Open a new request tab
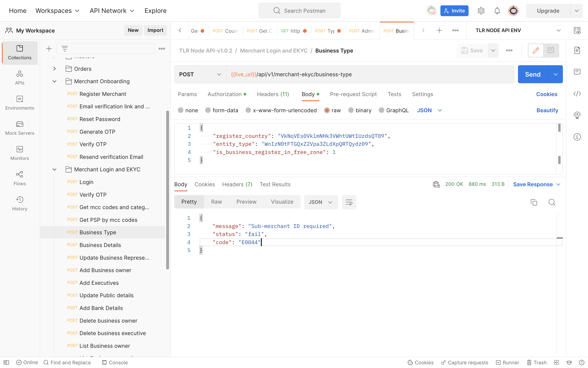The height and width of the screenshot is (368, 588). 439,30
